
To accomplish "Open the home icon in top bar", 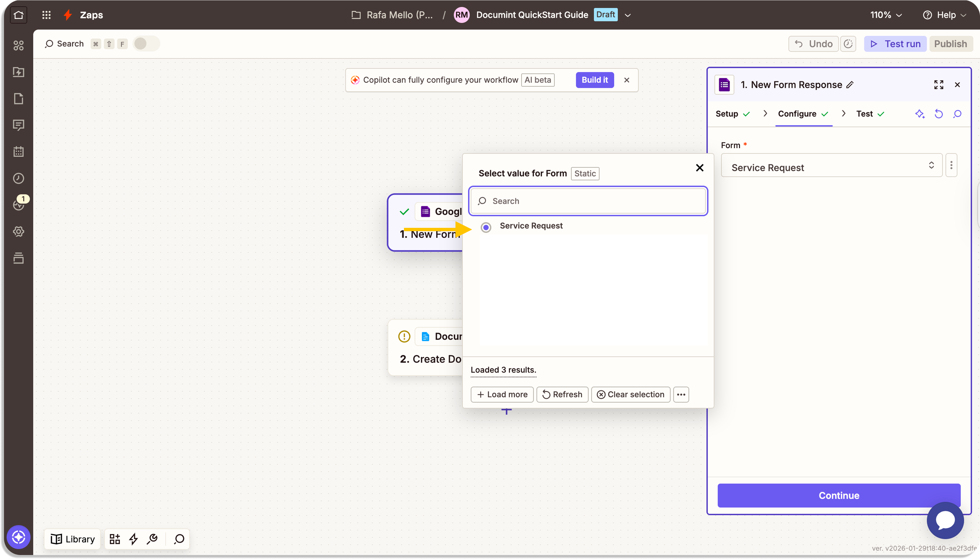I will coord(18,15).
